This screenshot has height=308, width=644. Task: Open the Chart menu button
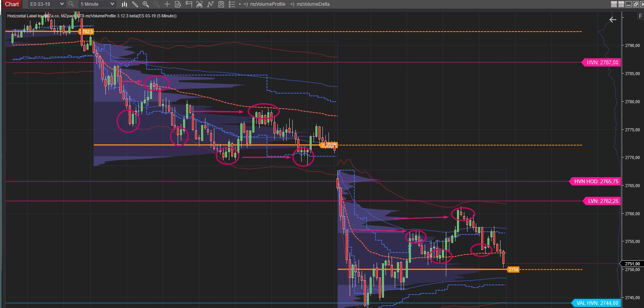pos(12,4)
